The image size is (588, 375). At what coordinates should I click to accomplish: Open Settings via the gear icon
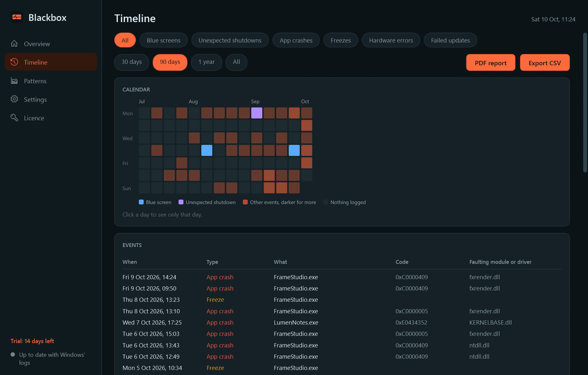pos(14,99)
